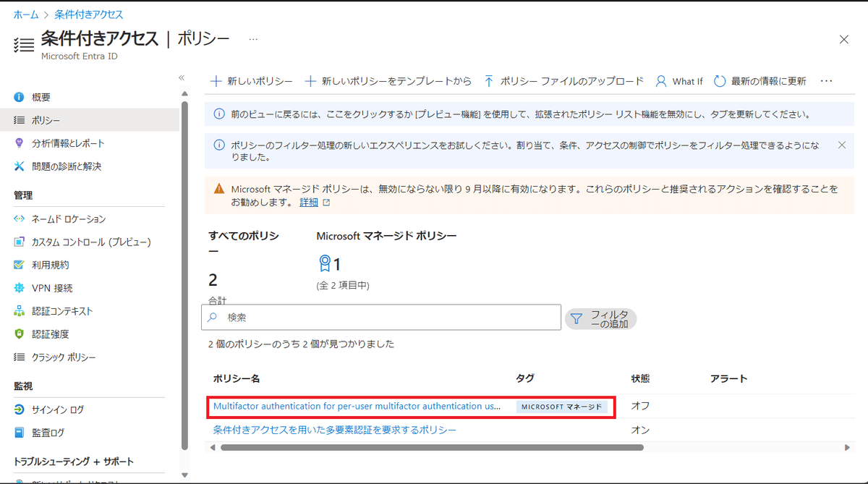
Task: Click the 認証強度 shield icon
Action: 20,334
